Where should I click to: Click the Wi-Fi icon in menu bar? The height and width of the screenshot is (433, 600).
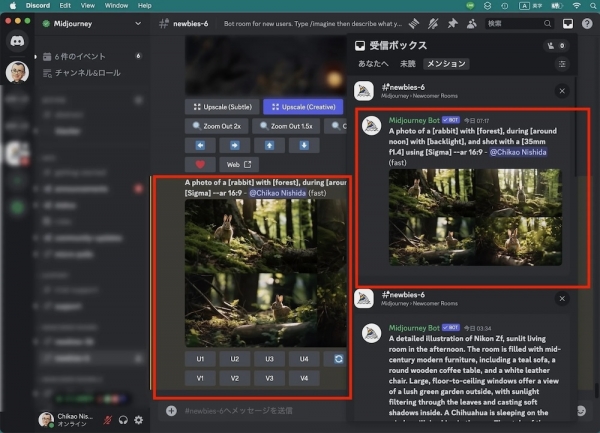[x=576, y=5]
